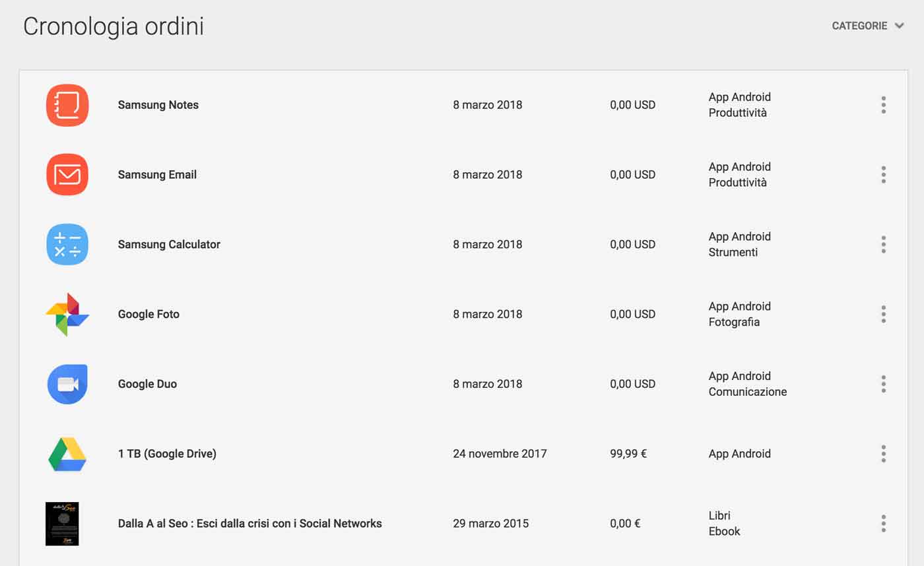Open the Google Foto order options menu

click(883, 315)
